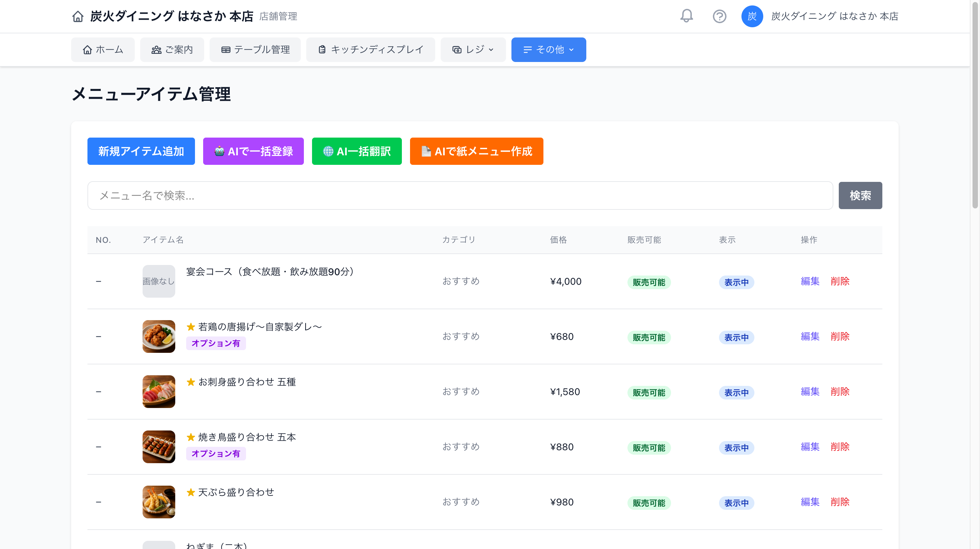Click the star icon beside 天ぷら盛り合わせ
980x549 pixels.
191,492
